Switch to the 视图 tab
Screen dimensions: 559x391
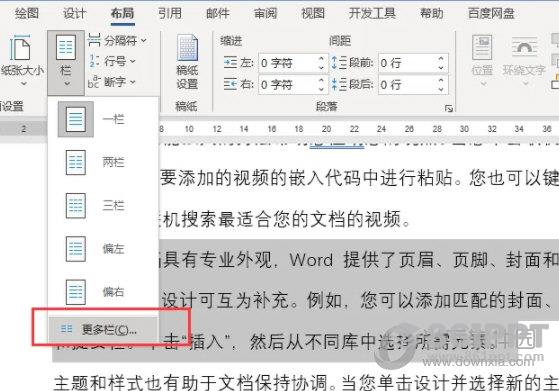[x=313, y=14]
